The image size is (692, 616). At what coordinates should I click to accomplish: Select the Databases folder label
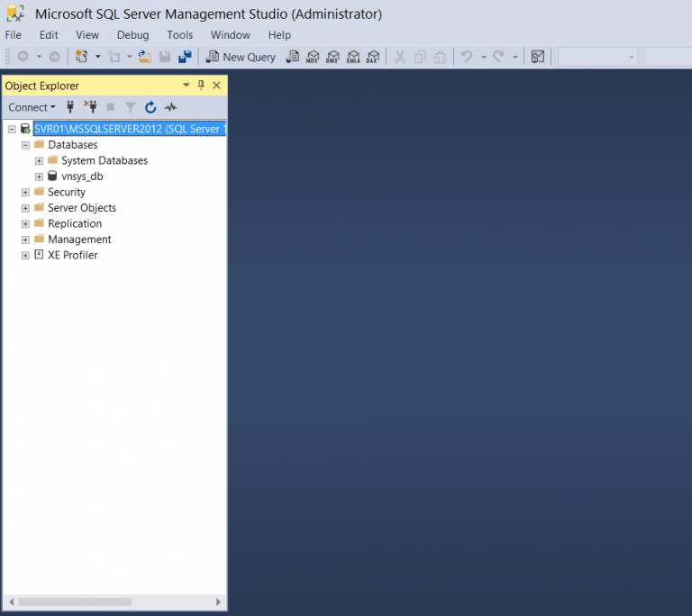73,145
